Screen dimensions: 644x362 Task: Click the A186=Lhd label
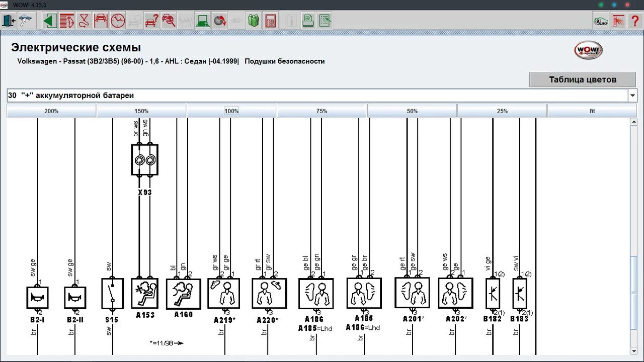pos(363,328)
